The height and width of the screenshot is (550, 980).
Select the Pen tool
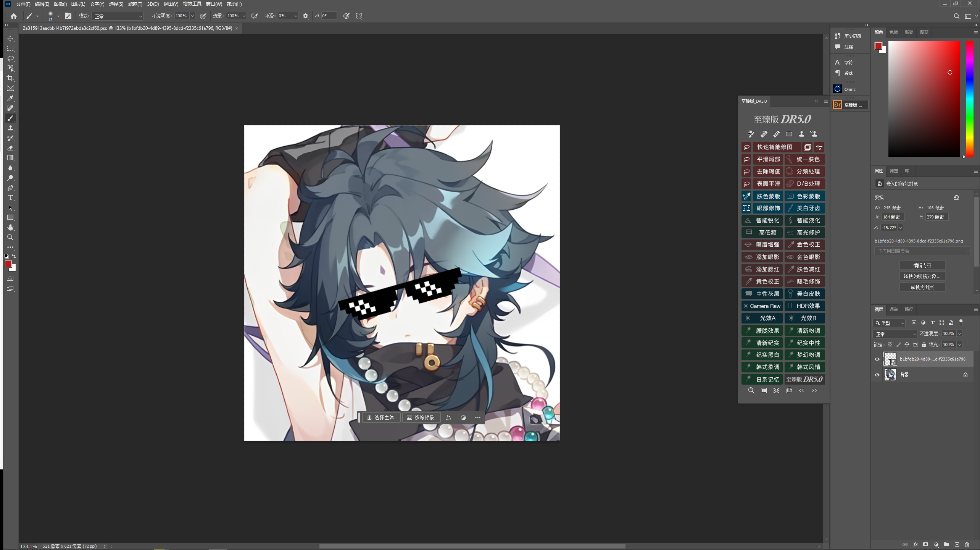tap(10, 188)
